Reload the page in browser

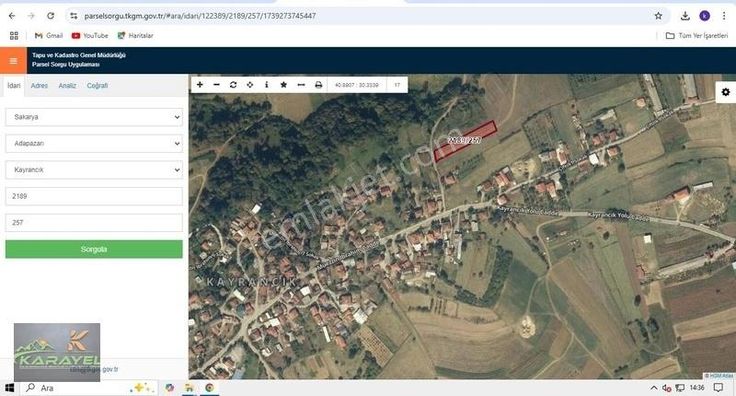(x=51, y=16)
